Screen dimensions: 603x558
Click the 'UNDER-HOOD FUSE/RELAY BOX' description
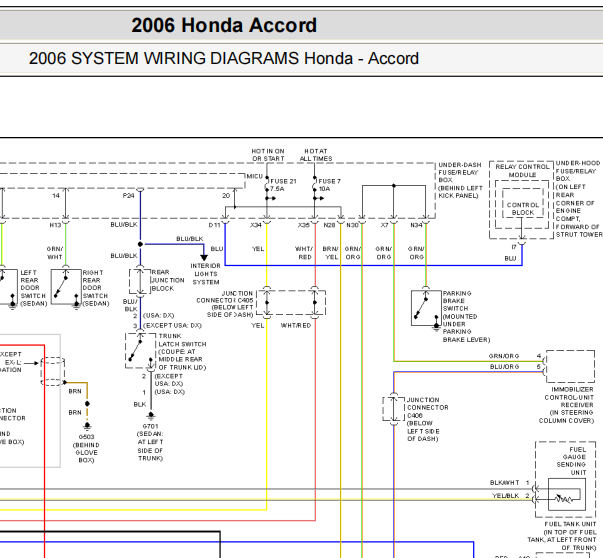579,199
